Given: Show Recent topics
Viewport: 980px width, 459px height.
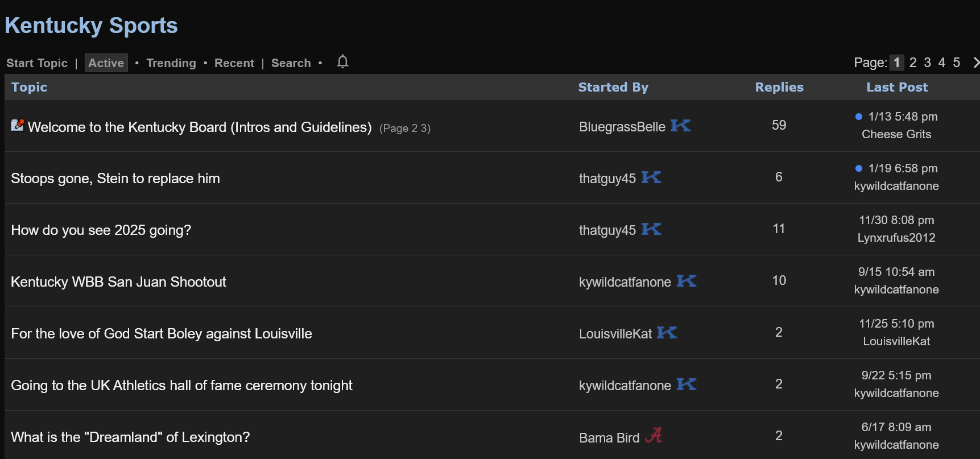Looking at the screenshot, I should coord(234,63).
